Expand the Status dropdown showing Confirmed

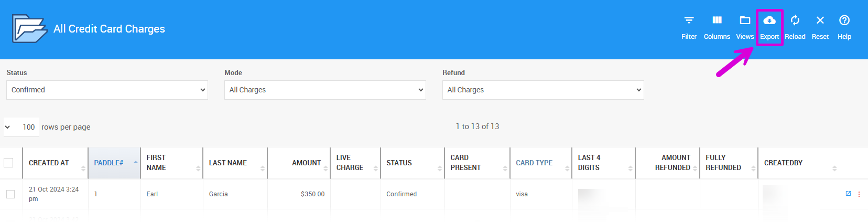(107, 90)
